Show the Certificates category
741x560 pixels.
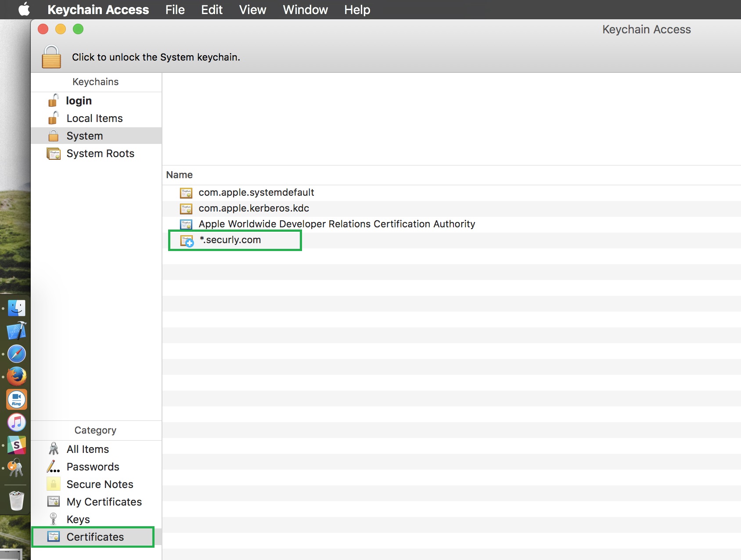96,537
